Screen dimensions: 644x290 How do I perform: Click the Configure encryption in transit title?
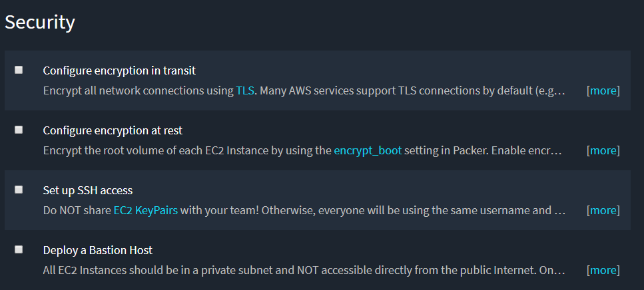(119, 71)
